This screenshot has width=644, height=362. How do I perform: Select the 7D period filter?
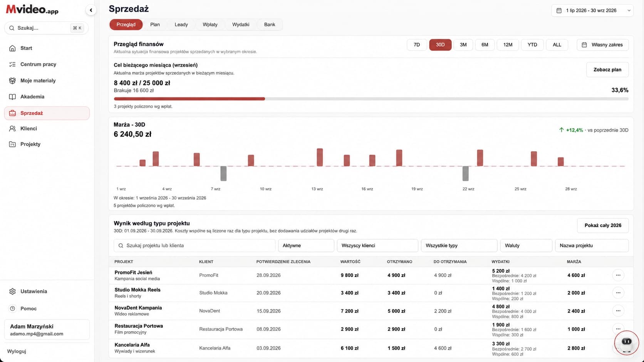coord(417,45)
